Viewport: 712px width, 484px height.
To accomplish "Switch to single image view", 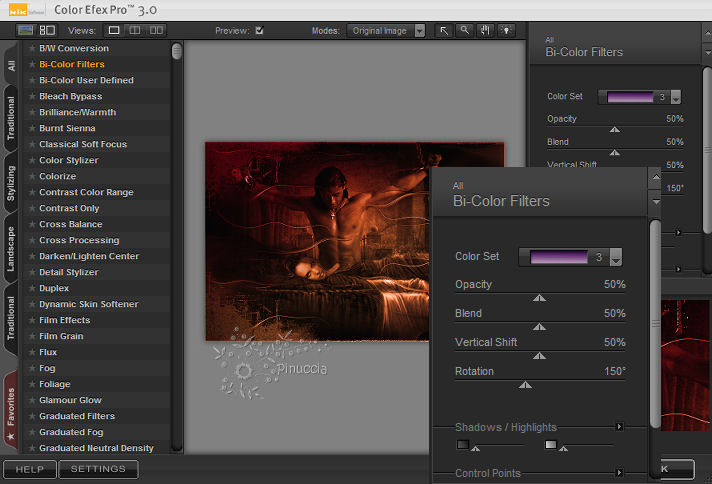I will coord(114,30).
